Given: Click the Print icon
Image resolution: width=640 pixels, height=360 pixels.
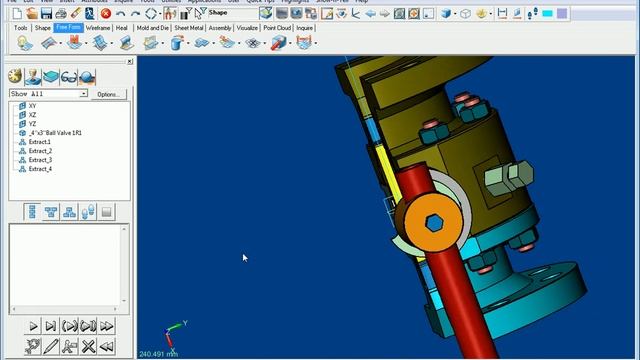Looking at the screenshot, I should click(x=61, y=13).
